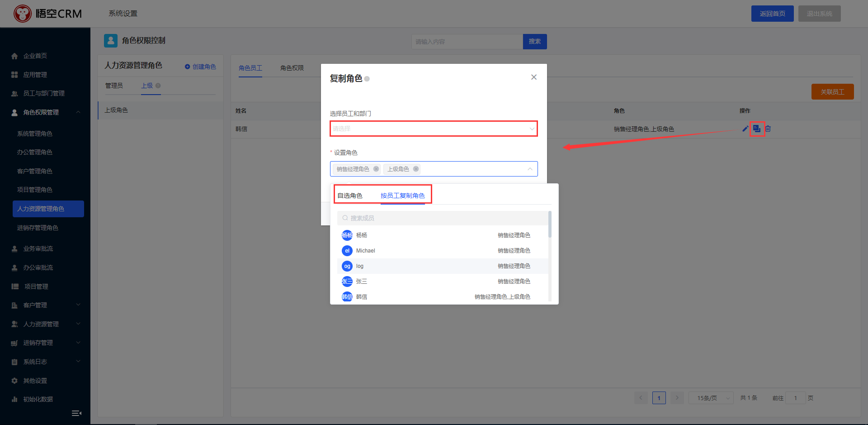The height and width of the screenshot is (425, 868).
Task: Open 系统管理角色 in sidebar
Action: click(x=35, y=134)
